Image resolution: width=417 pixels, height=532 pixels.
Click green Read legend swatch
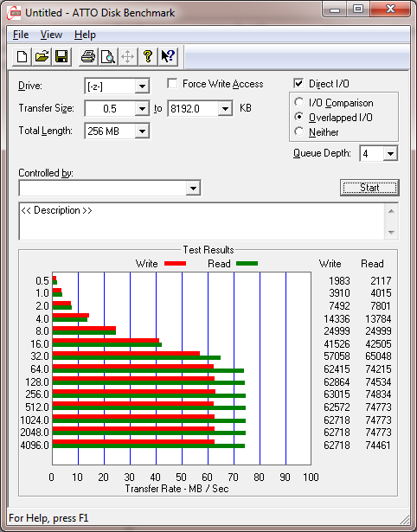click(x=247, y=264)
